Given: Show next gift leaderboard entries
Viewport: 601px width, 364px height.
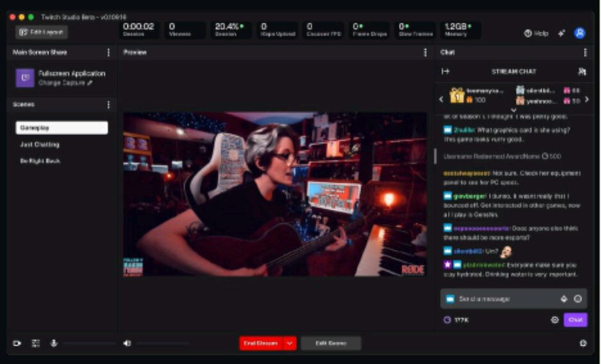Looking at the screenshot, I should tap(587, 100).
